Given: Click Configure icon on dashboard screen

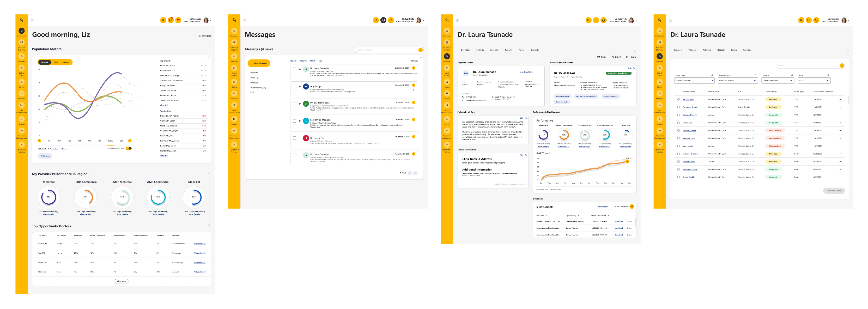Looking at the screenshot, I should 199,36.
